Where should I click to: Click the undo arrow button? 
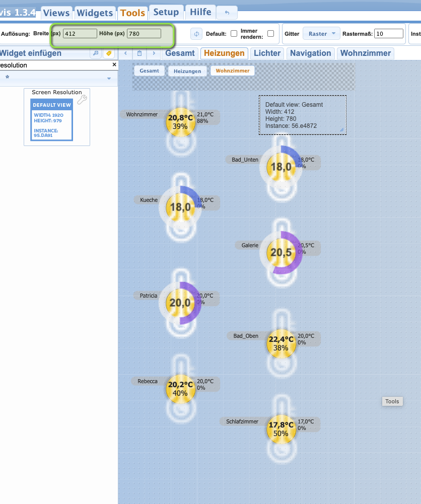(227, 13)
